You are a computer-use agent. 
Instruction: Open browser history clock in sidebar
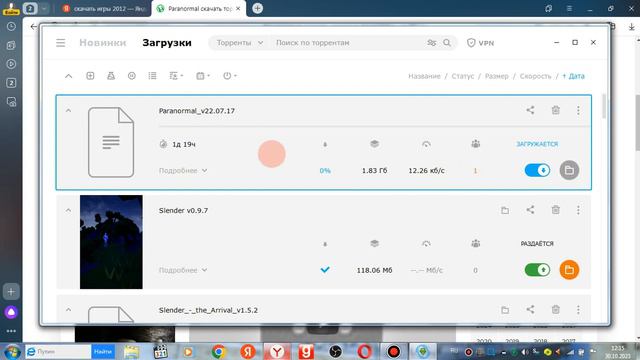click(x=11, y=27)
